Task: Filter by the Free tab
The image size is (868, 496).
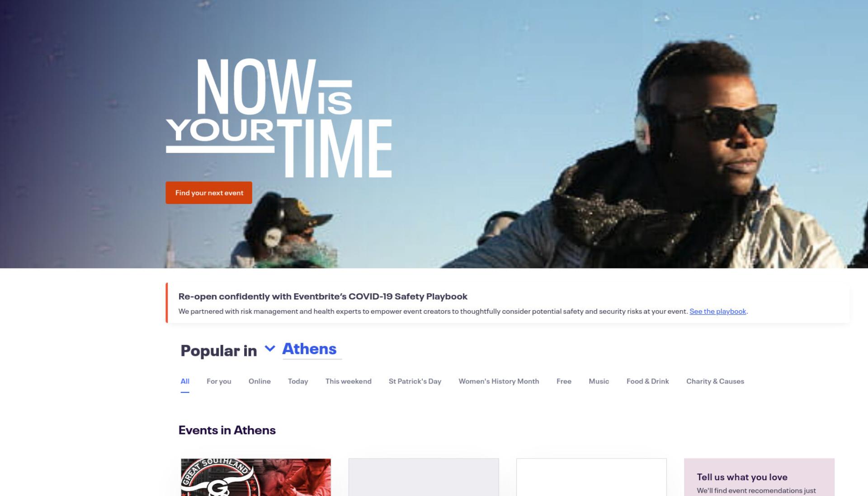Action: tap(564, 381)
